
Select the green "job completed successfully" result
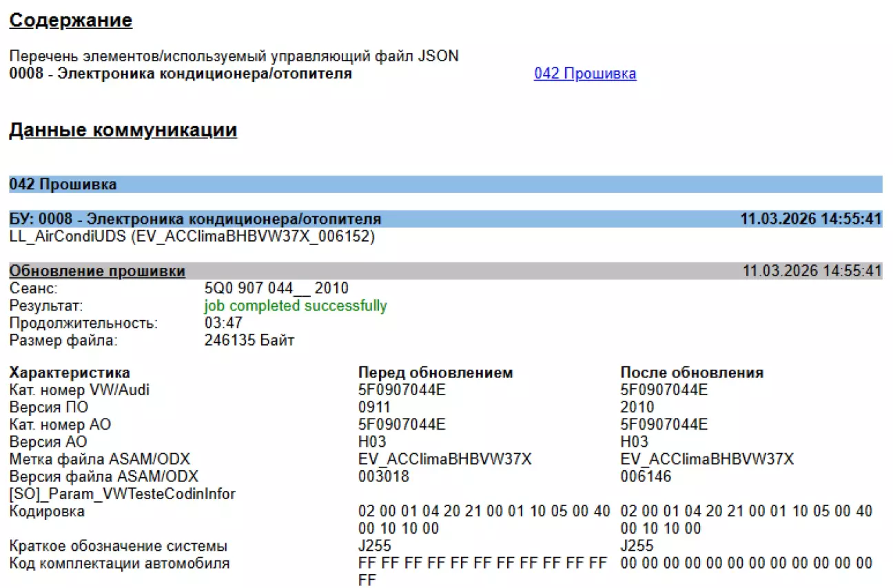tap(296, 306)
